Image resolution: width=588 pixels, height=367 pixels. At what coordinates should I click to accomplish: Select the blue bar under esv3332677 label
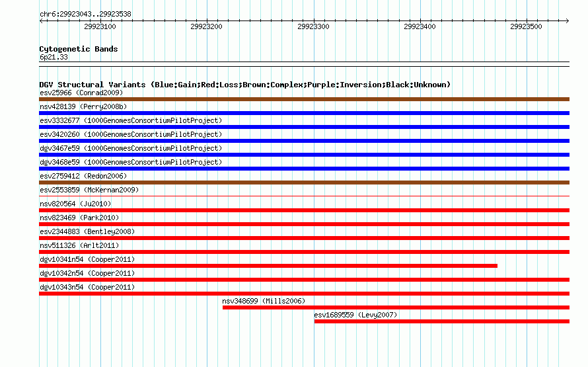(x=304, y=127)
